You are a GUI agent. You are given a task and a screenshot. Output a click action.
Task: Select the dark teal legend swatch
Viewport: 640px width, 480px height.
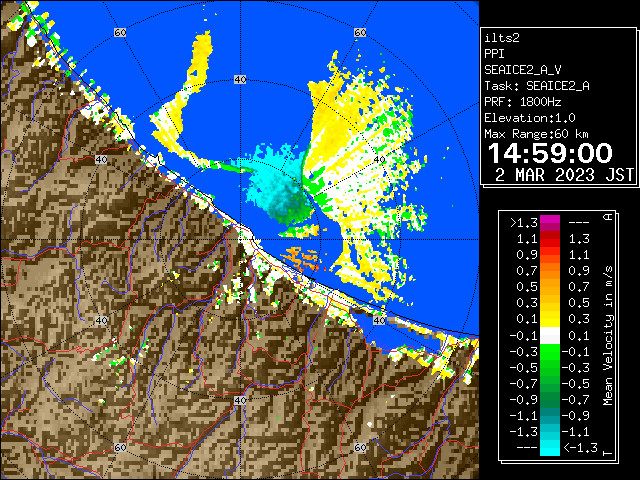click(x=550, y=416)
